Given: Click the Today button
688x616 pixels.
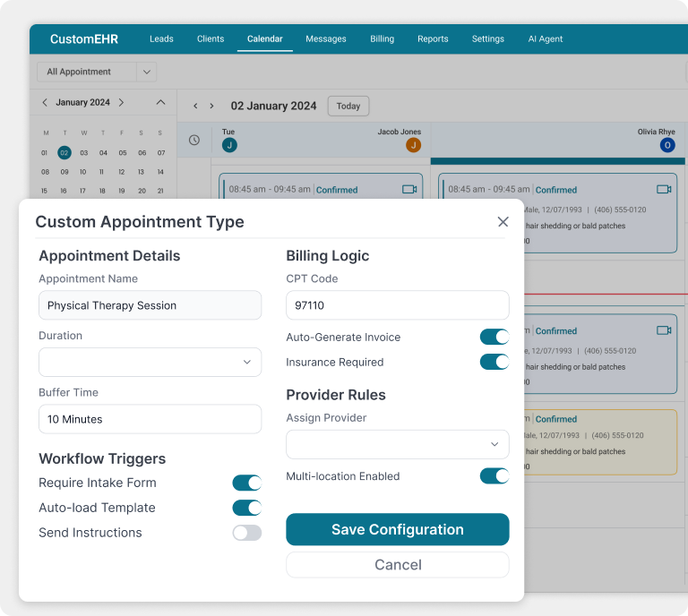Looking at the screenshot, I should (x=348, y=107).
